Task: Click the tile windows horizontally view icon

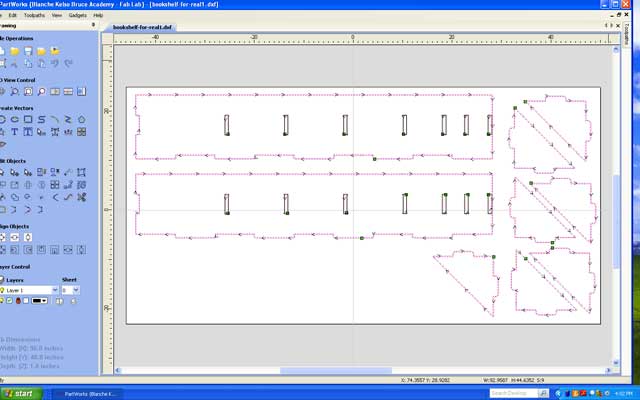Action: (x=68, y=91)
